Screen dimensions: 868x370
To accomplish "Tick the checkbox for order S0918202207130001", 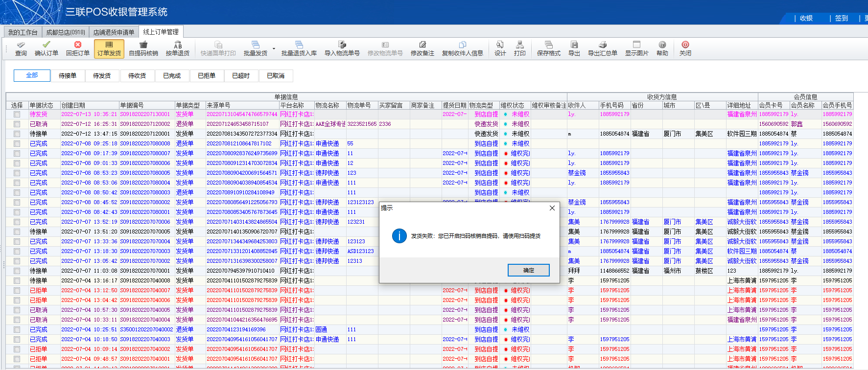I will pyautogui.click(x=17, y=115).
